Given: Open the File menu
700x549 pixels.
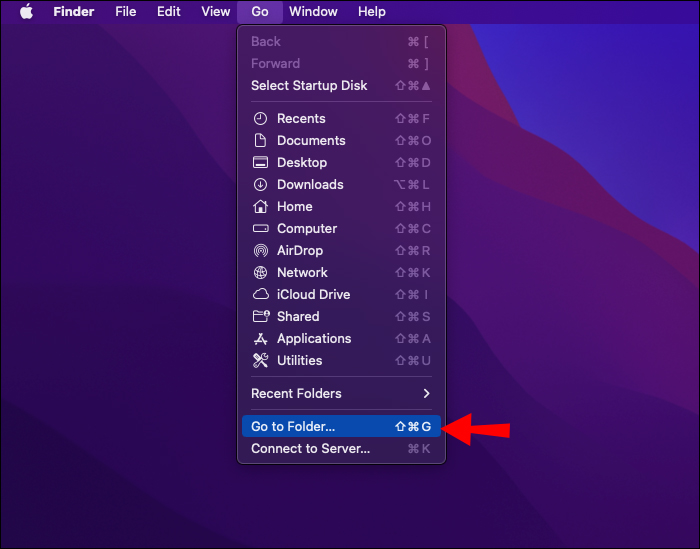Looking at the screenshot, I should pos(125,12).
